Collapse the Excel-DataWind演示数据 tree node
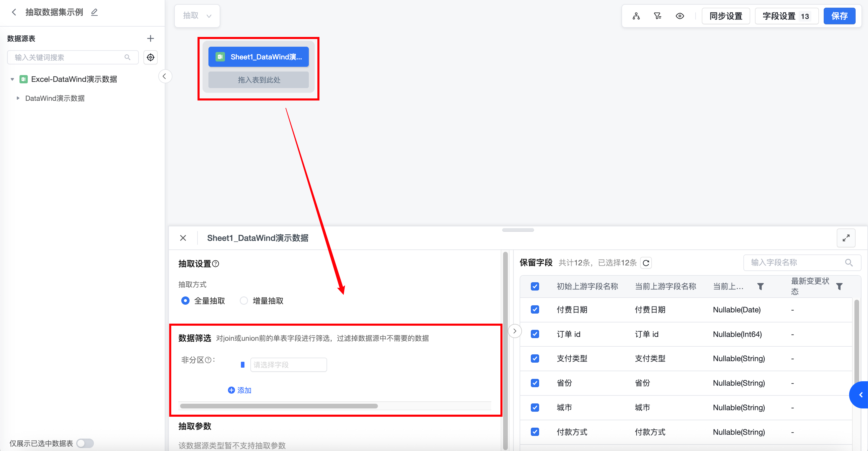Viewport: 868px width, 451px height. (x=12, y=79)
